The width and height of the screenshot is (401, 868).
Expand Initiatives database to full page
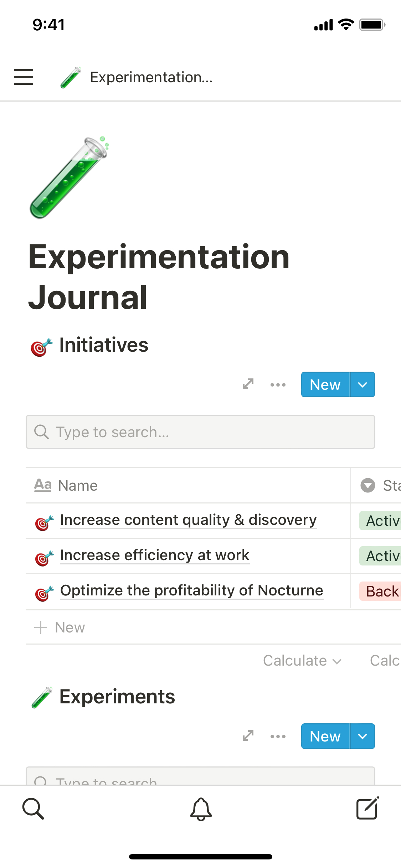click(x=248, y=384)
